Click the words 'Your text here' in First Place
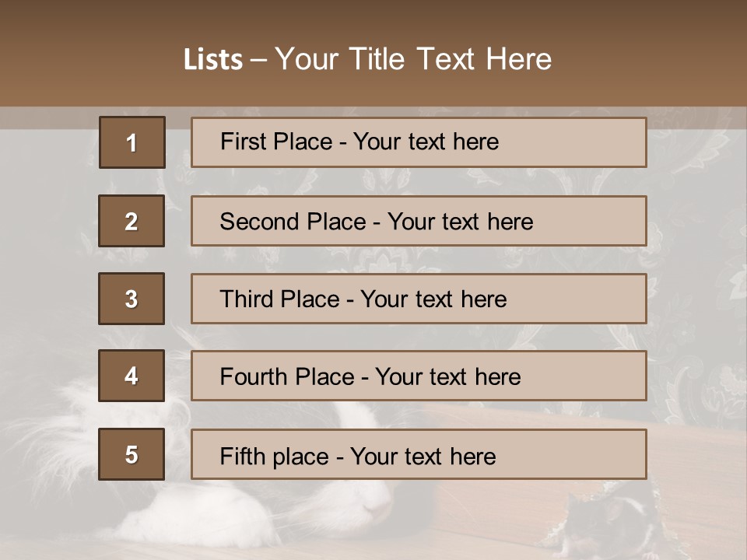747x560 pixels. pyautogui.click(x=426, y=142)
